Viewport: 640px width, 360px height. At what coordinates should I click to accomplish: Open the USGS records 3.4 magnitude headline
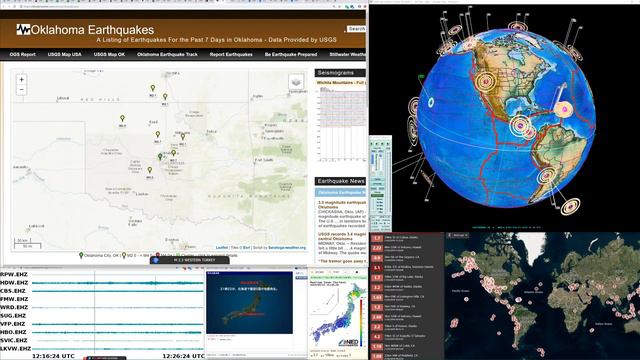coord(342,236)
